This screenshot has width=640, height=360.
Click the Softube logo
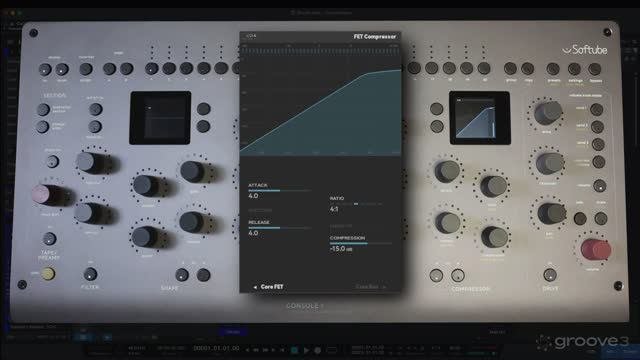(585, 50)
